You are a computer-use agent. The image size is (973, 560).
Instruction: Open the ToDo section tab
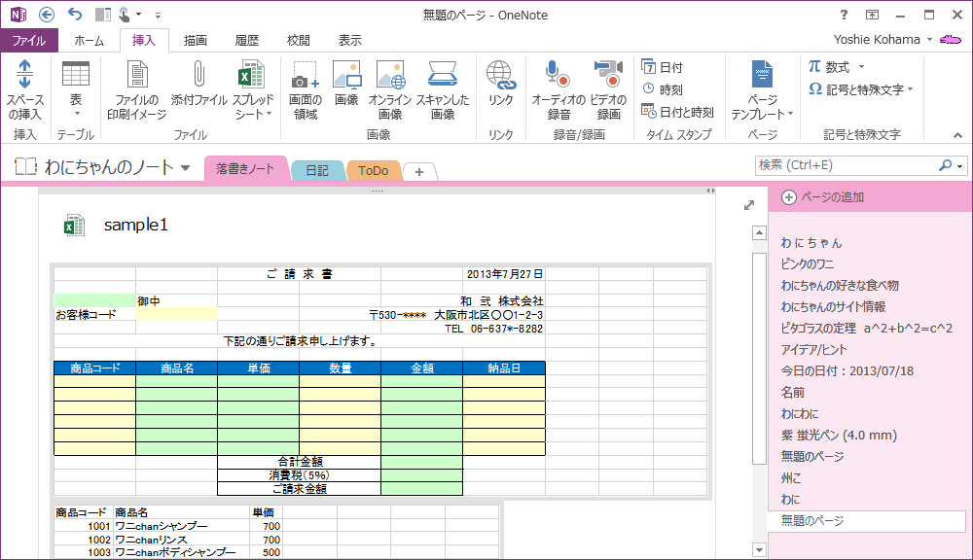pyautogui.click(x=373, y=170)
